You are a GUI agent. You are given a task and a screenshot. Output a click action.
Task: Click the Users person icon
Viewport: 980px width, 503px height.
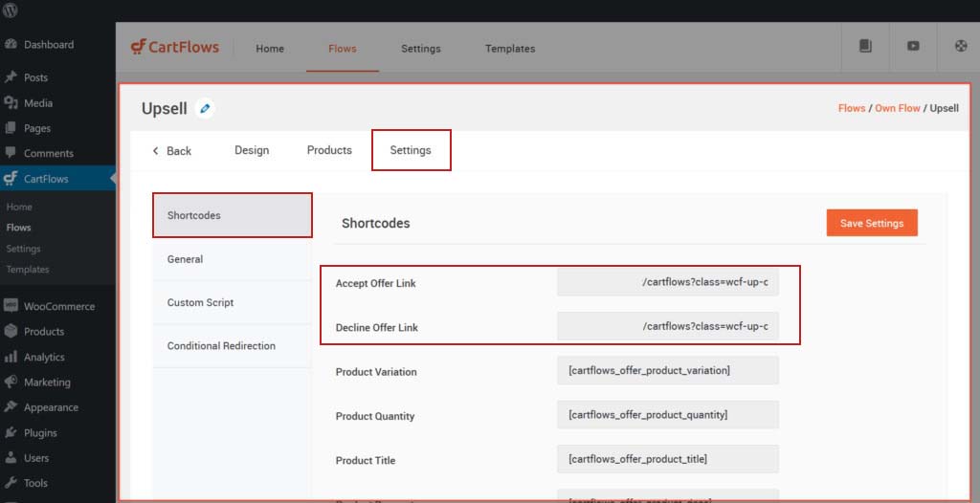(10, 458)
